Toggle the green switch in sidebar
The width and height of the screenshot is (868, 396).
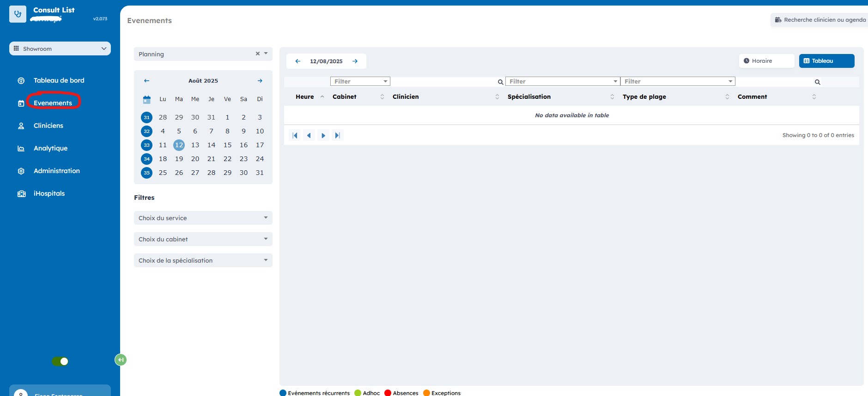click(x=60, y=361)
